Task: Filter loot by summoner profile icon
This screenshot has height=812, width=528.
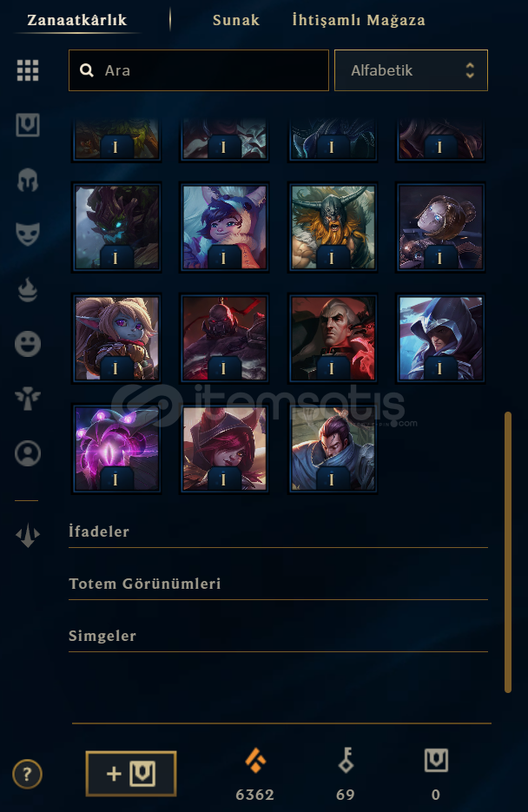Action: (x=28, y=453)
